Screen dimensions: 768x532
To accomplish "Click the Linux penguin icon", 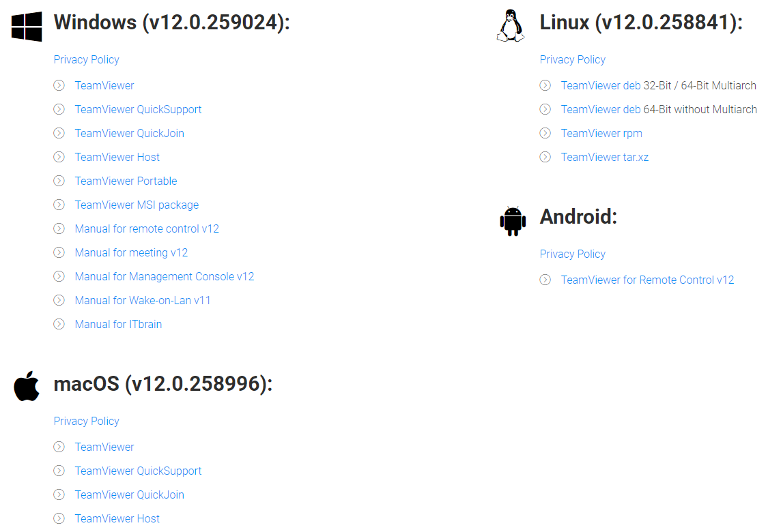I will click(x=511, y=26).
